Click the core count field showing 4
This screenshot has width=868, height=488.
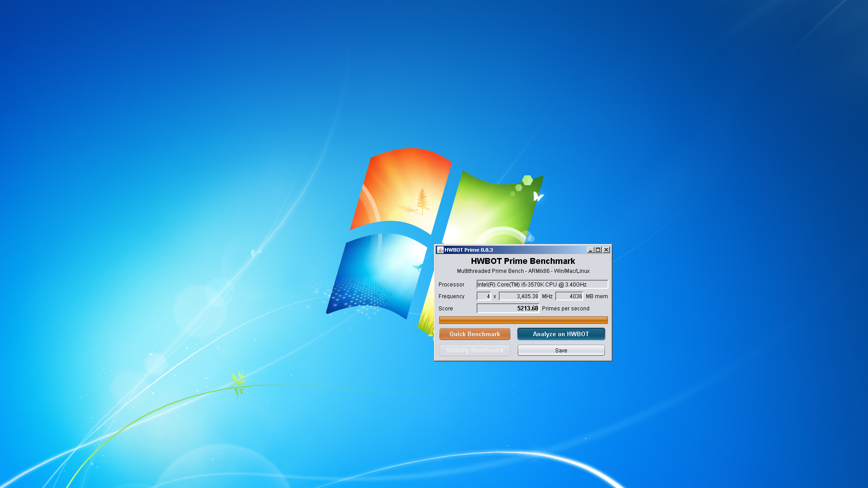pos(484,296)
